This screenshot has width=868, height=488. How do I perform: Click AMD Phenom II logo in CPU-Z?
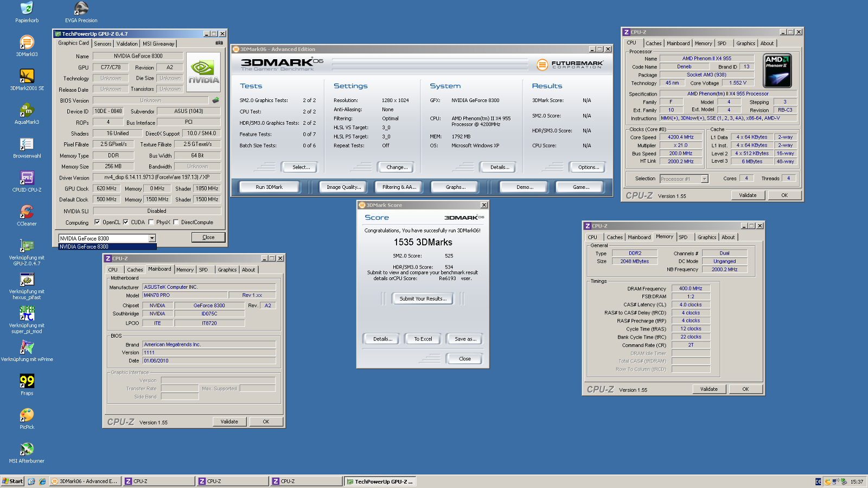click(x=777, y=71)
